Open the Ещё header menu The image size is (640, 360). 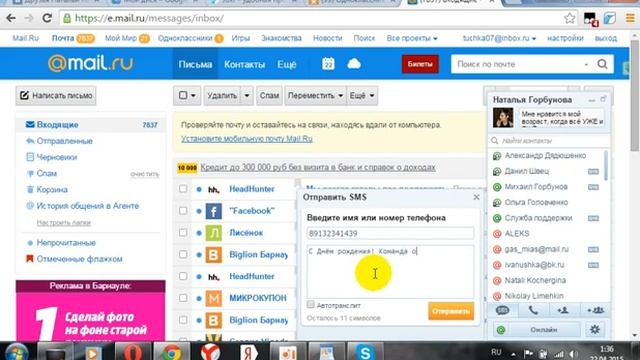pyautogui.click(x=287, y=64)
